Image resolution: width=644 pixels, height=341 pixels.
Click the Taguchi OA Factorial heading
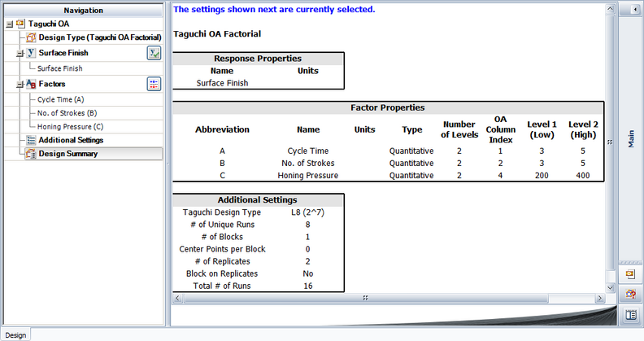[x=217, y=34]
